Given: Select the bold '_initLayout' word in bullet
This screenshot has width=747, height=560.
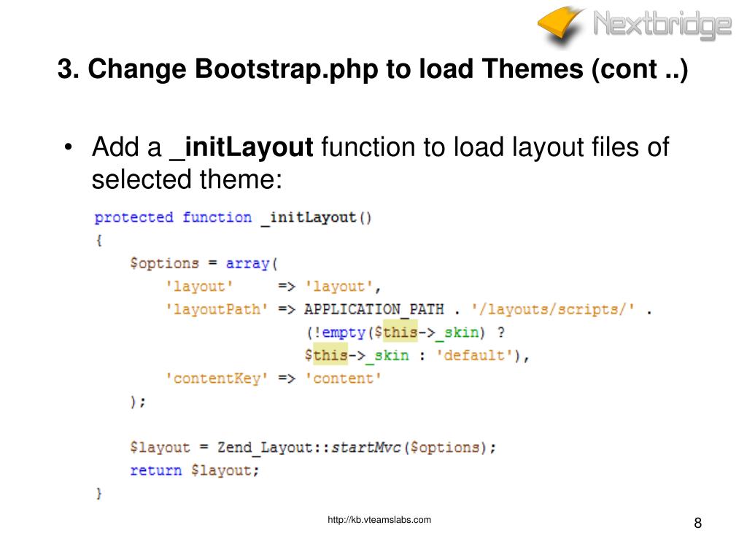Looking at the screenshot, I should coord(241,147).
